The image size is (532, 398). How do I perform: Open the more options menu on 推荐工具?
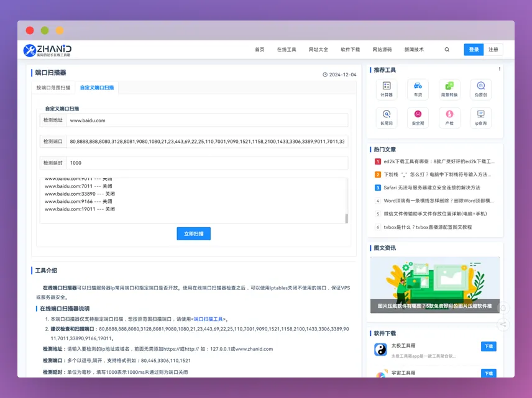pyautogui.click(x=499, y=70)
